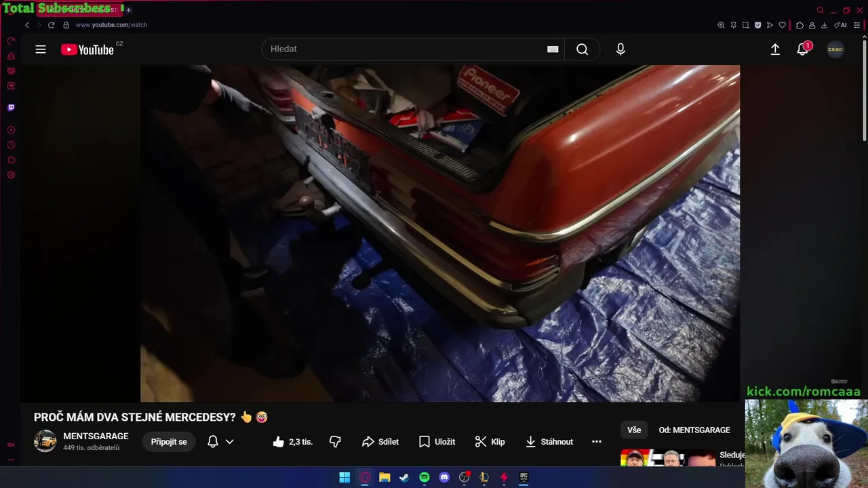868x488 pixels.
Task: Open the three-dot more actions menu
Action: pyautogui.click(x=597, y=442)
